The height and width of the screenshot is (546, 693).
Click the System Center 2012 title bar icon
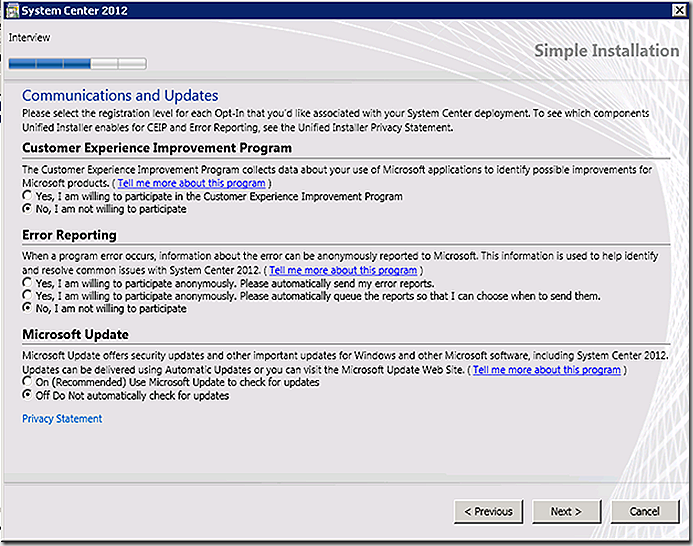(x=12, y=11)
